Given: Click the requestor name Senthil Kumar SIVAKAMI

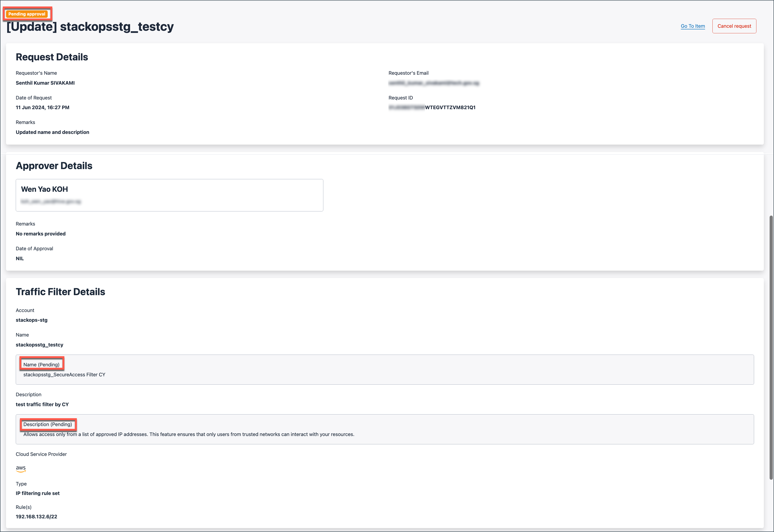Looking at the screenshot, I should (45, 83).
